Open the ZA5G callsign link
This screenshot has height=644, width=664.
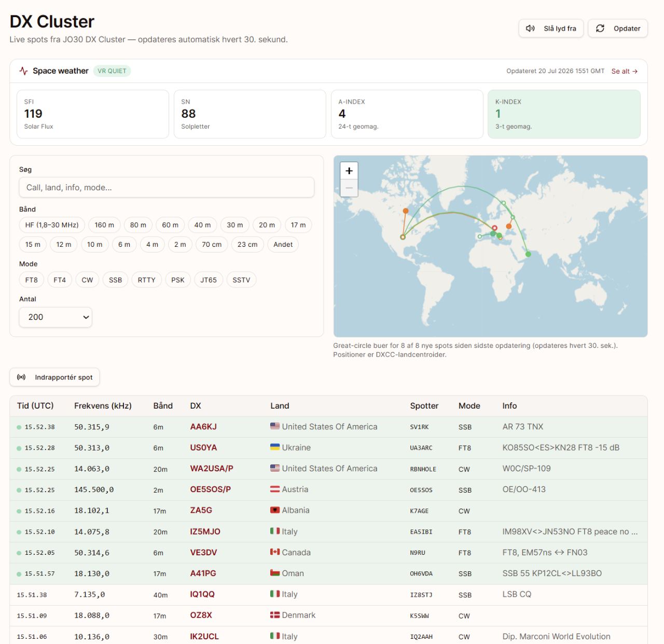click(x=201, y=510)
